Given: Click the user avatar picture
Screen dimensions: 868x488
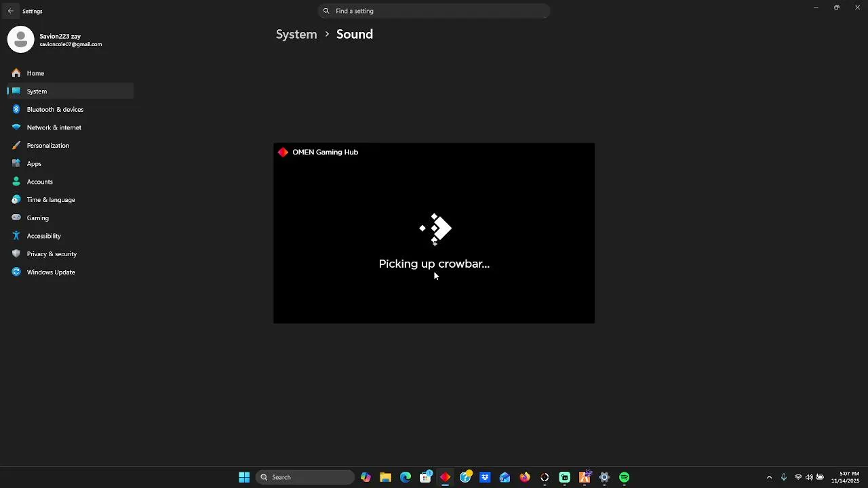Looking at the screenshot, I should point(20,40).
